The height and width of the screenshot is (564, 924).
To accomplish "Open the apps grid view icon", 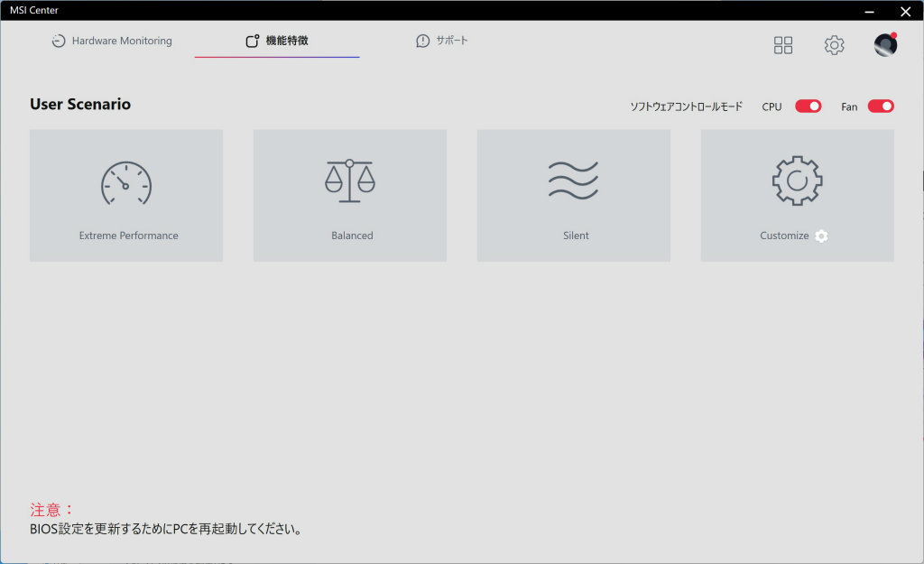I will 783,45.
